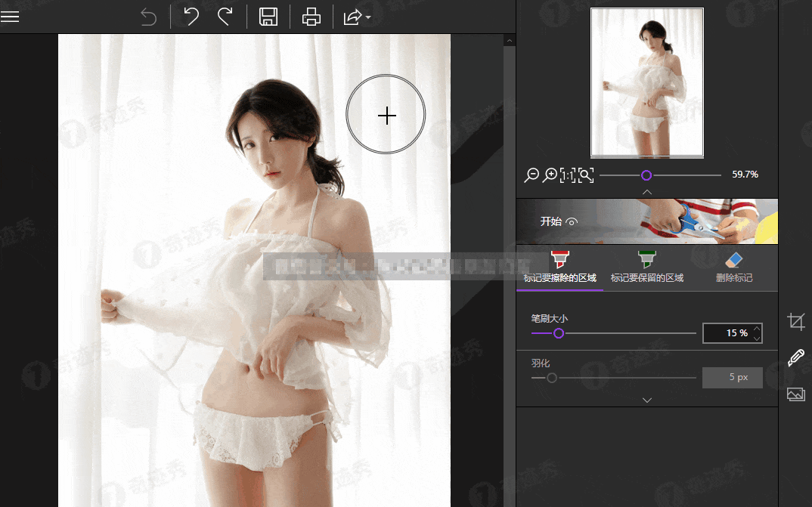Set zoom to 1:1 actual size

[568, 175]
